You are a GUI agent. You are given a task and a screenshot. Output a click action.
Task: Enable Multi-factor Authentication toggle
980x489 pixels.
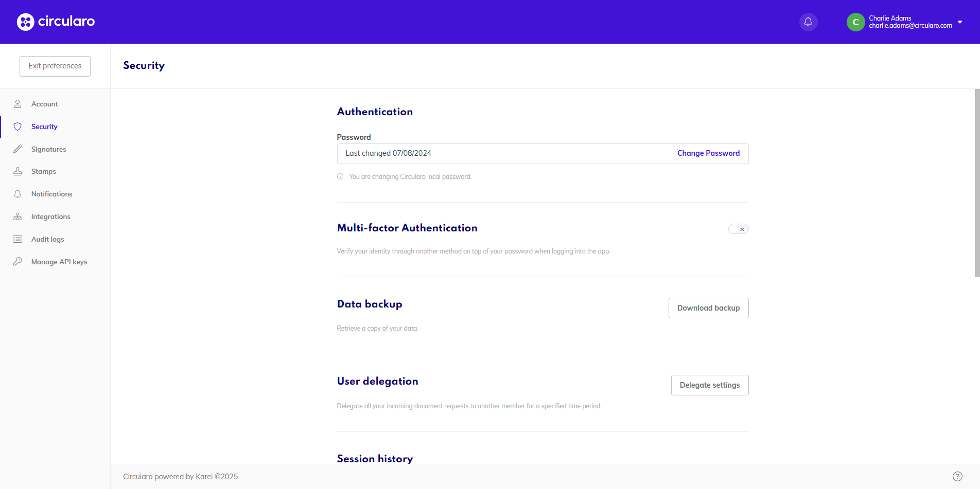[x=738, y=229]
